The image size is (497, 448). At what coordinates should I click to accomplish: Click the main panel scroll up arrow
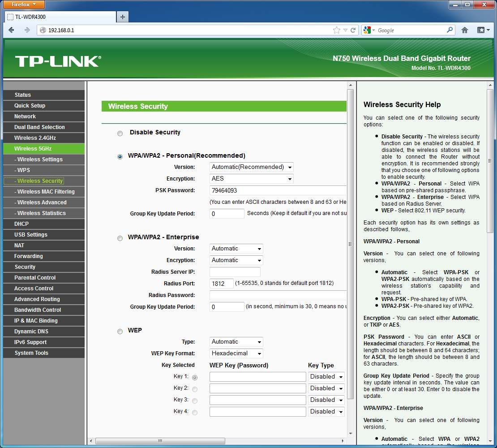click(x=351, y=85)
